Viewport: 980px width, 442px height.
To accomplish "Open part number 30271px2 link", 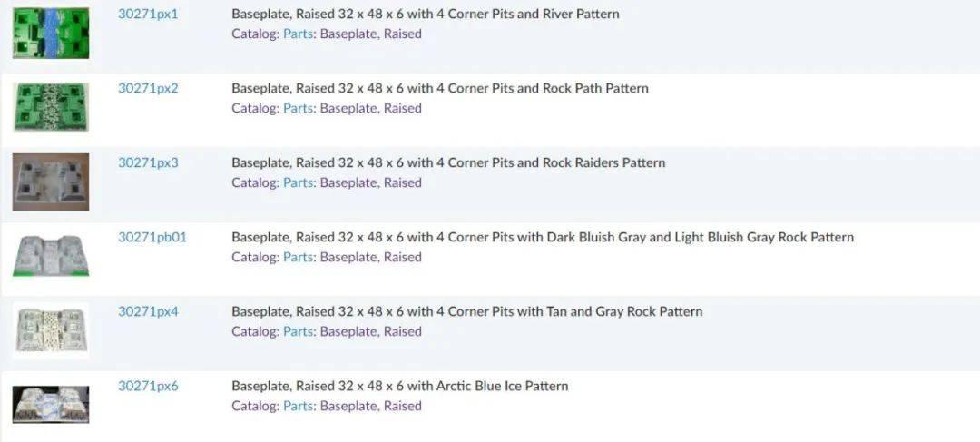I will coord(148,88).
